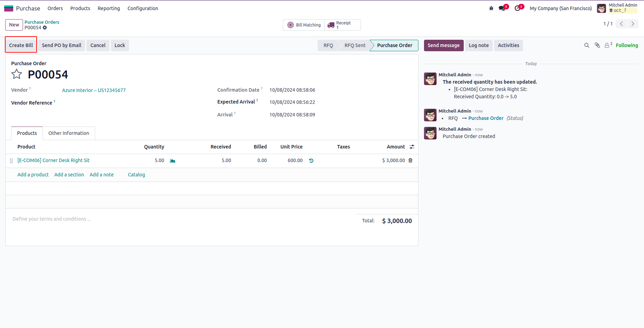
Task: Click the Confirmation Date help question mark
Action: (262, 89)
